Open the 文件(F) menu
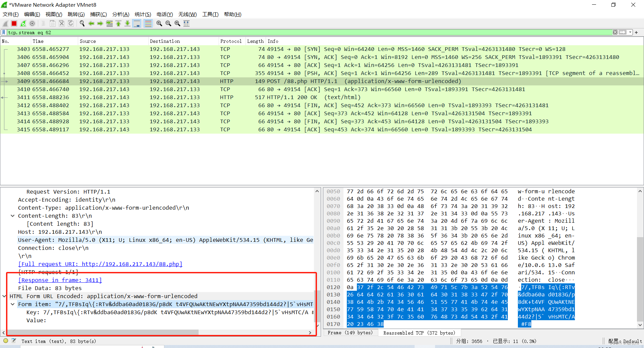This screenshot has width=644, height=348. (11, 14)
